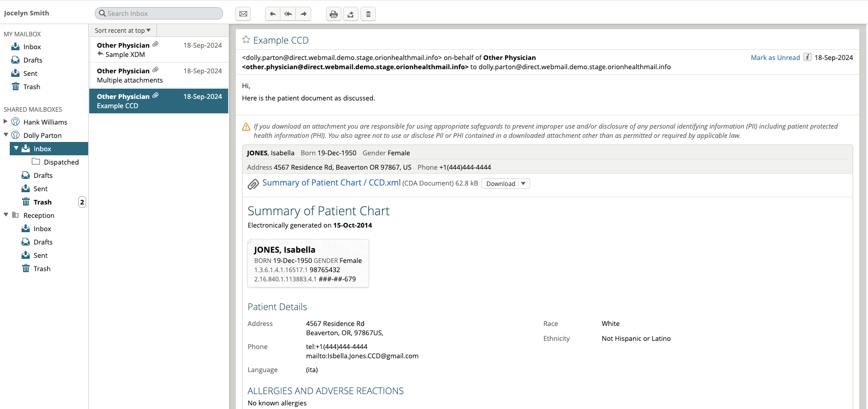The image size is (868, 409).
Task: Click the move/export message icon
Action: point(351,14)
